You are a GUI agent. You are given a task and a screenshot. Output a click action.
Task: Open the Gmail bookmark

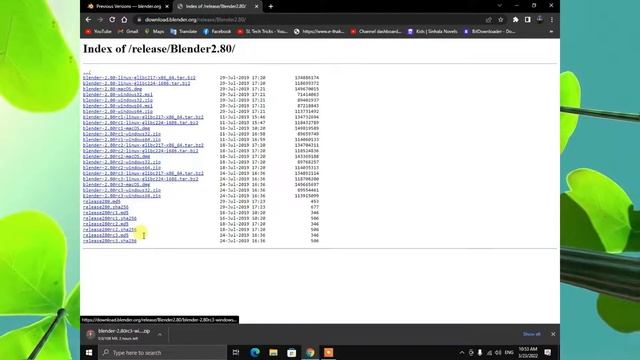pyautogui.click(x=128, y=31)
